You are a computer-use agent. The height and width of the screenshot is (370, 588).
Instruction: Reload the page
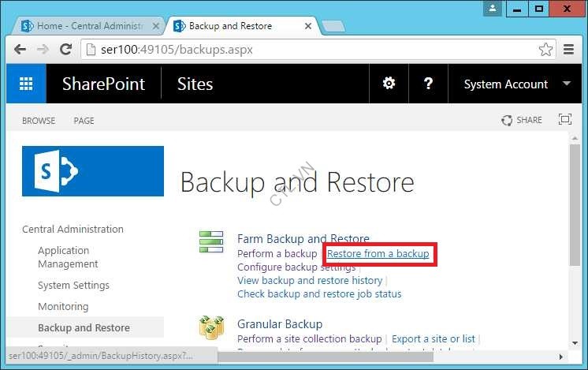point(66,50)
